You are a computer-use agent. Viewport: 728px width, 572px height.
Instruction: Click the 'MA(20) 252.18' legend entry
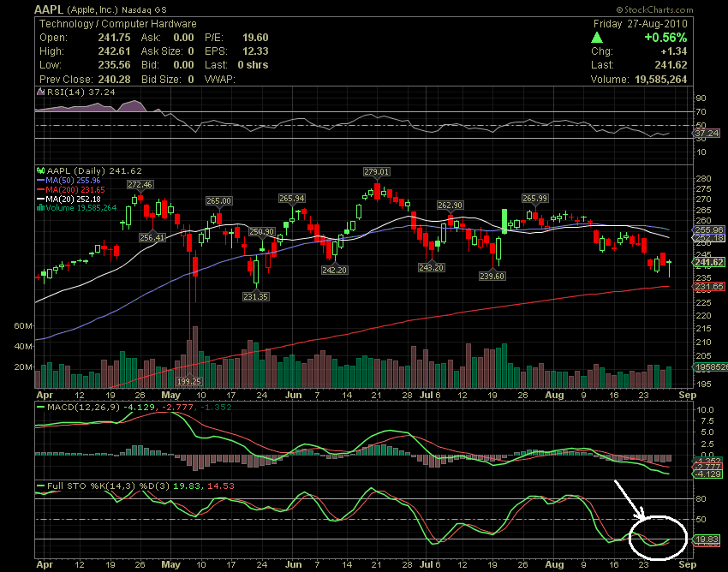(x=73, y=199)
